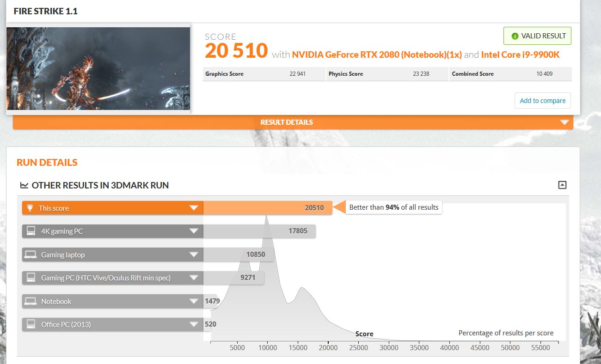This screenshot has height=364, width=601.
Task: Click the desktop icon beside Office PC (2013)
Action: pos(31,324)
